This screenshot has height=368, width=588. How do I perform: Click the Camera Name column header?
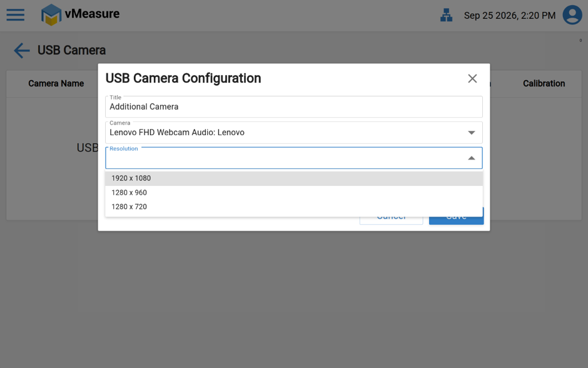(x=56, y=84)
